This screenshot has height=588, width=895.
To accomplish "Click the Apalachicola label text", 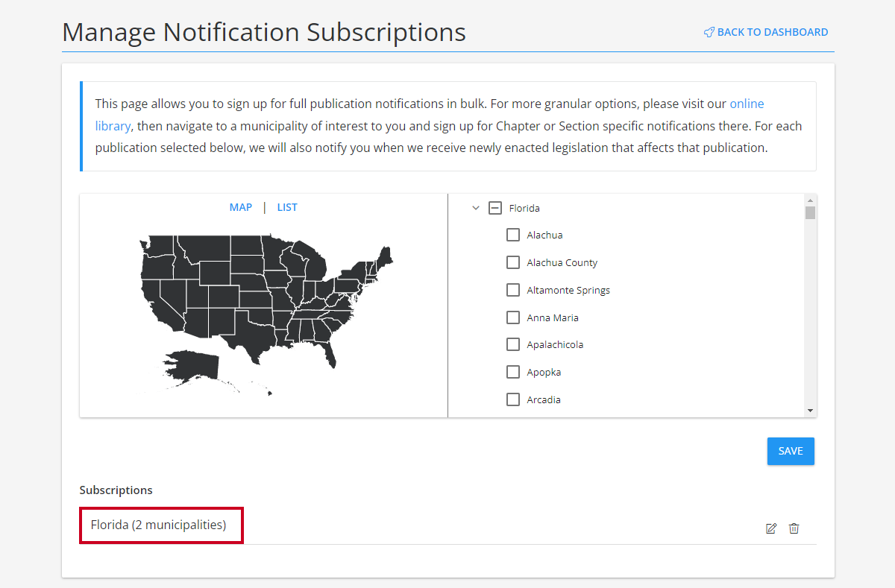I will coord(555,344).
